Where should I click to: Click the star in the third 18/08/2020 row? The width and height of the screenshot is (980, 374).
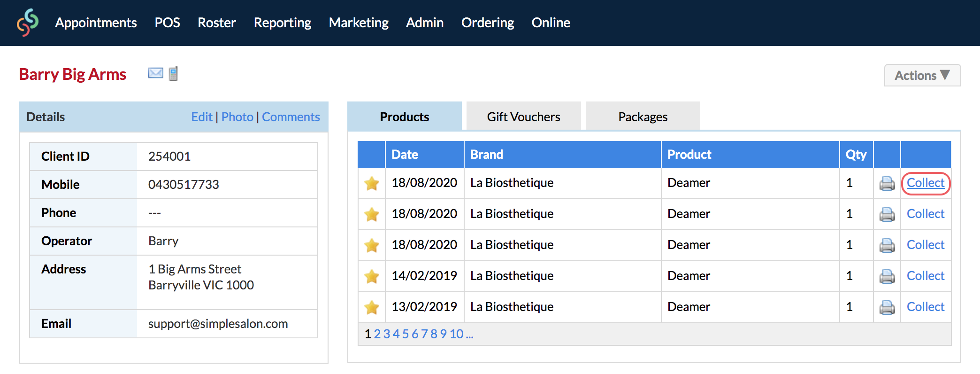pyautogui.click(x=372, y=245)
